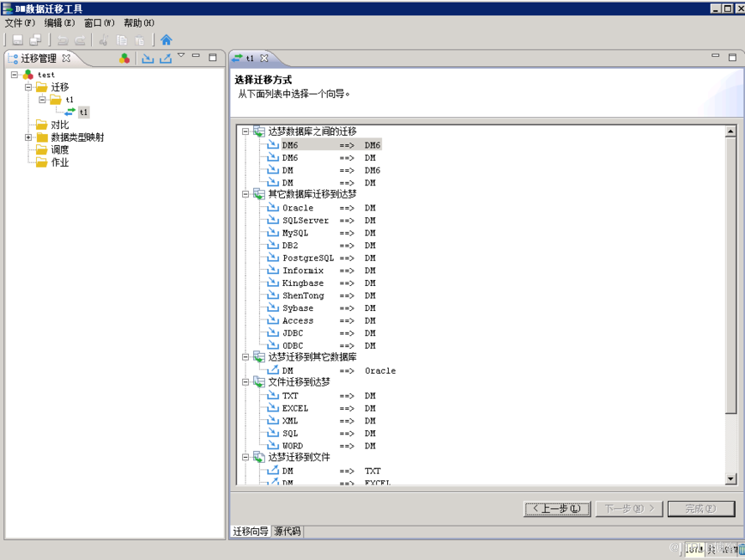Viewport: 745px width, 560px height.
Task: Collapse the 达梦数据库之间的迁移 group
Action: point(246,132)
